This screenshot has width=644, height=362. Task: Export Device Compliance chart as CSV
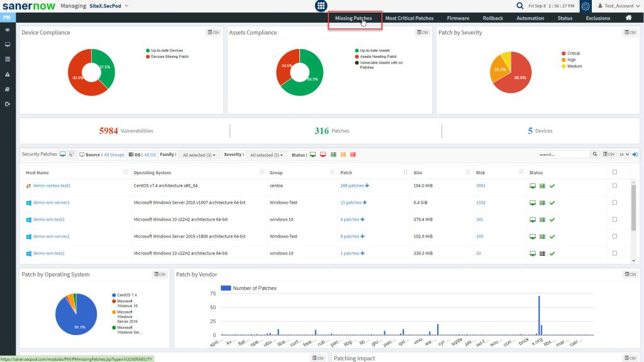point(213,32)
